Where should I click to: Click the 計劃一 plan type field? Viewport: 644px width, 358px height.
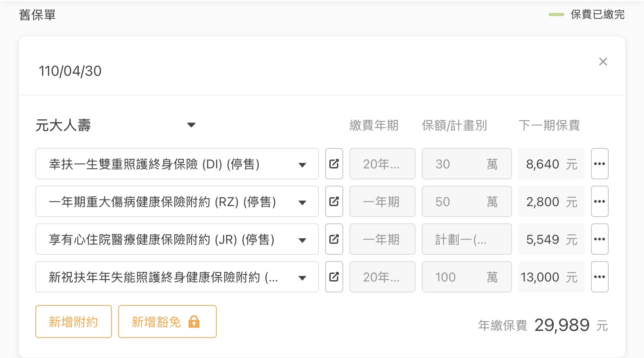pyautogui.click(x=466, y=239)
